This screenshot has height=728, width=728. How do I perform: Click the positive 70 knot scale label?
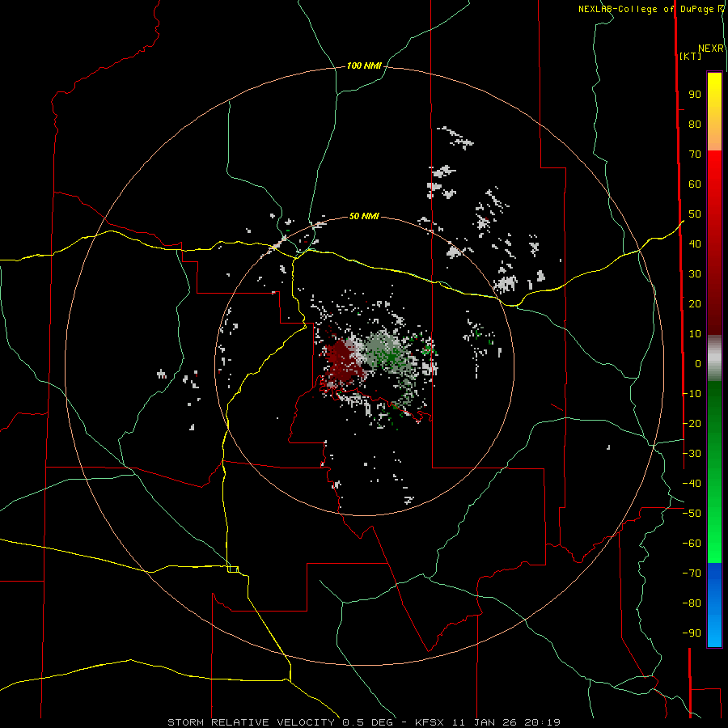click(695, 154)
